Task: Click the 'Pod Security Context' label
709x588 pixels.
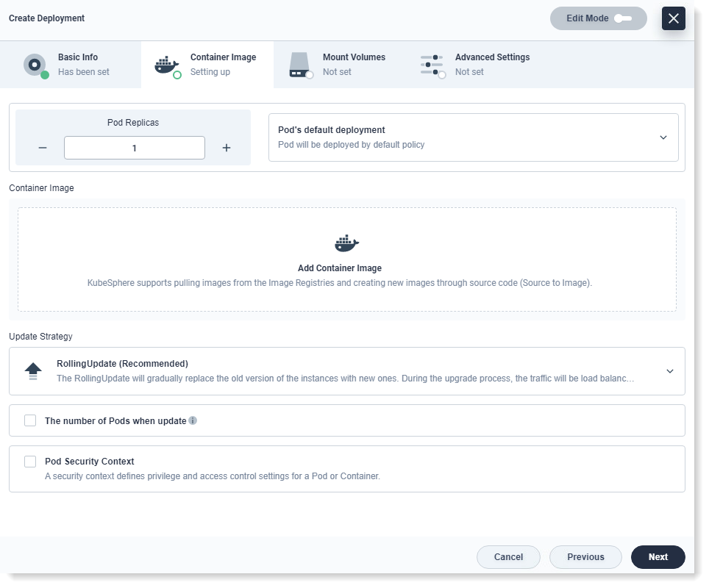Action: point(90,462)
